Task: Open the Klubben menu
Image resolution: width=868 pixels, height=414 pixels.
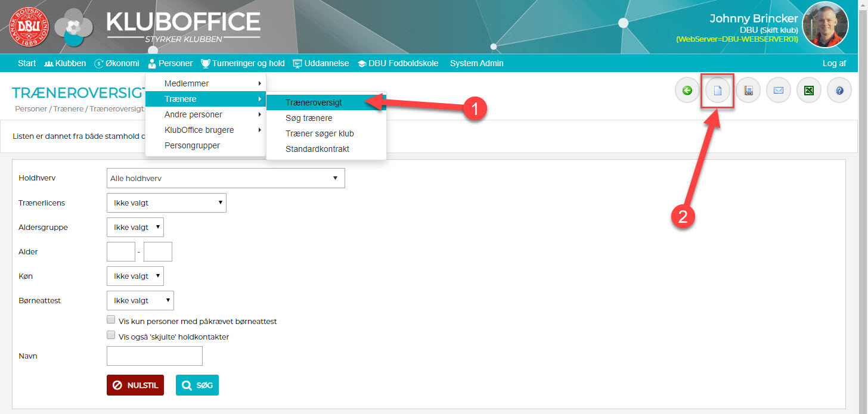Action: tap(65, 63)
